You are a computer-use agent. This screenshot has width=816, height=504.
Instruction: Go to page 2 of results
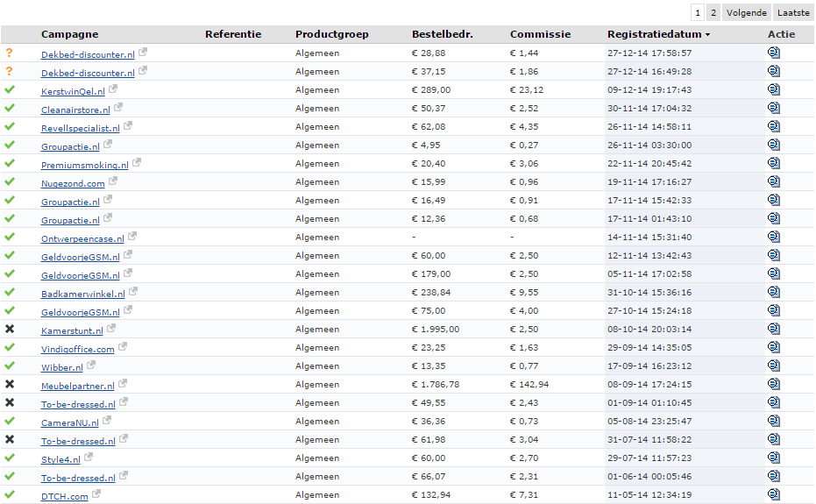pyautogui.click(x=713, y=12)
